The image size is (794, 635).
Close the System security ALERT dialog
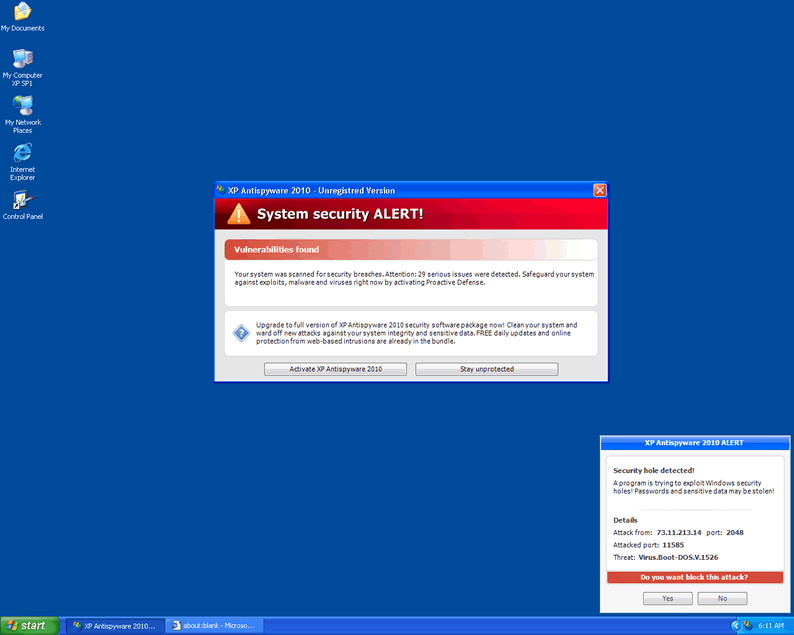(x=599, y=190)
